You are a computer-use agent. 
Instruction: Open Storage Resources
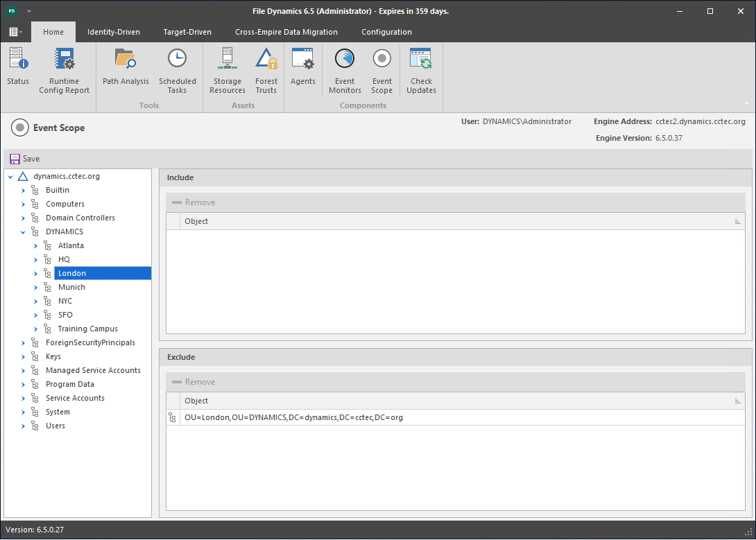pos(227,68)
